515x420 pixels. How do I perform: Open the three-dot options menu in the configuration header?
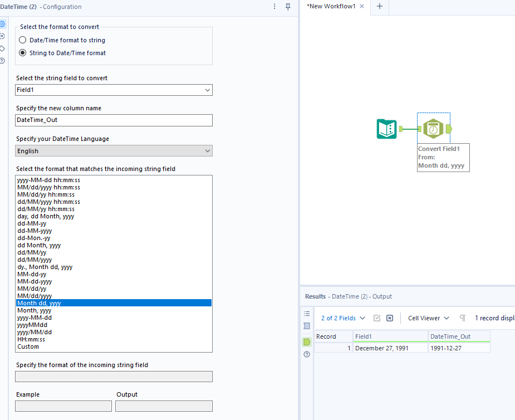275,7
